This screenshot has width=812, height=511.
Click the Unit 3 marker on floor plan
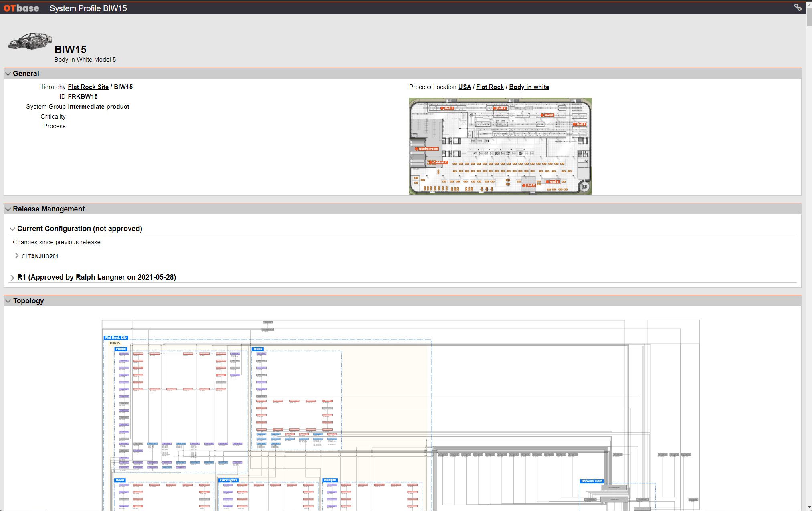[x=552, y=181]
